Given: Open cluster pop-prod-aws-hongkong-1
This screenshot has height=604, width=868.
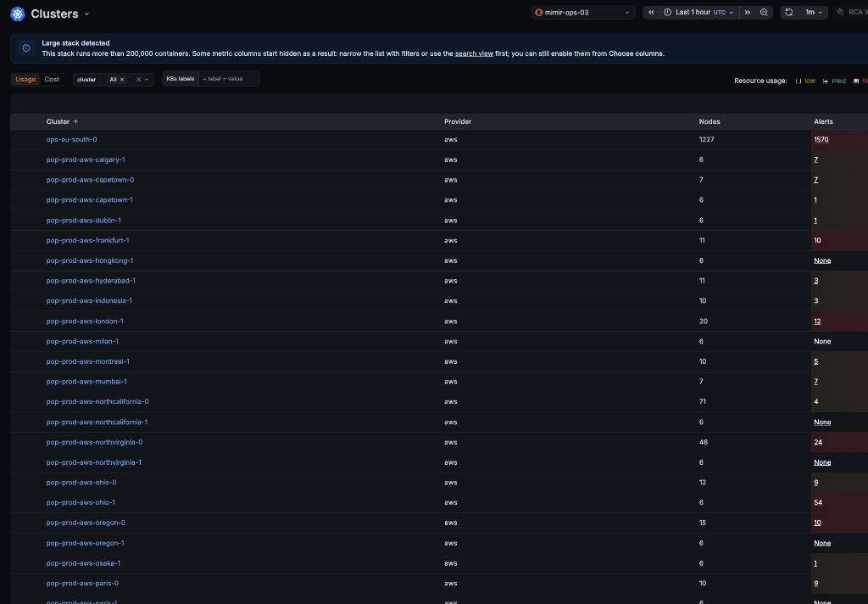Looking at the screenshot, I should 90,260.
